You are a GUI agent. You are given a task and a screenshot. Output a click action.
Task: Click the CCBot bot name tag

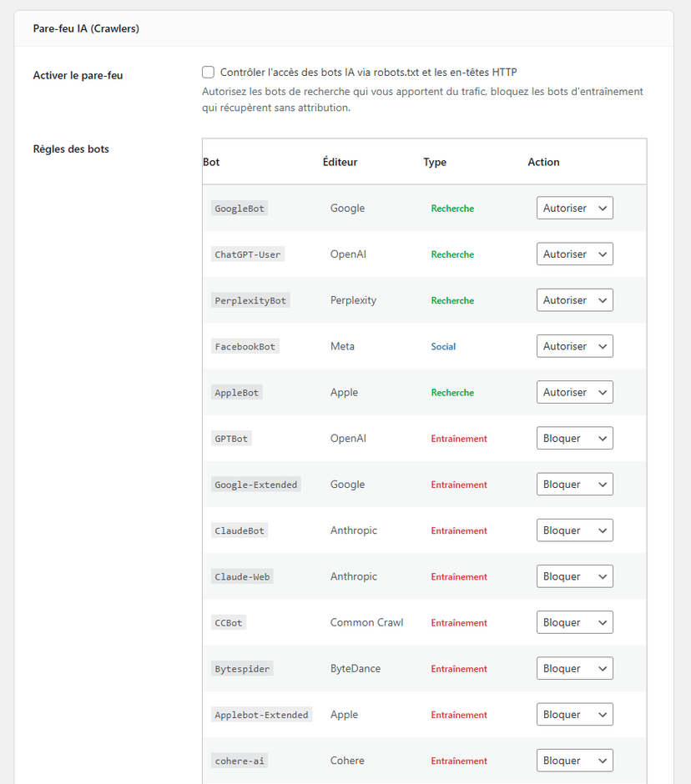(228, 622)
